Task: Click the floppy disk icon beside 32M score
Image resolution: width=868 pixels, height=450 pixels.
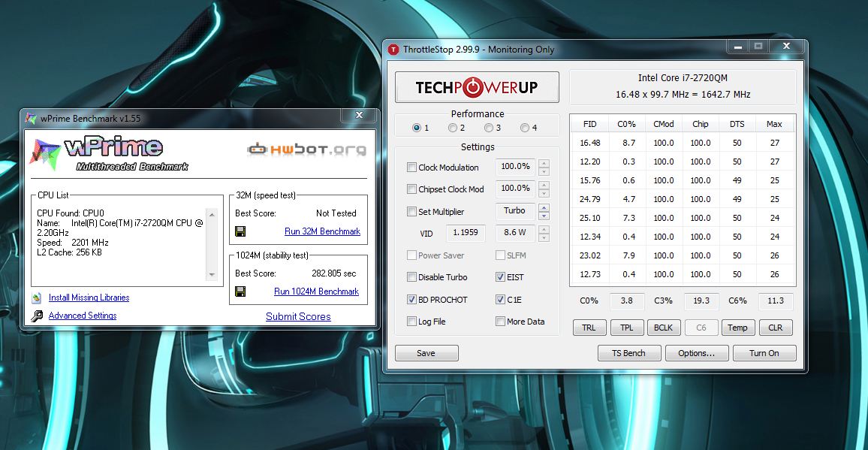Action: coord(240,231)
